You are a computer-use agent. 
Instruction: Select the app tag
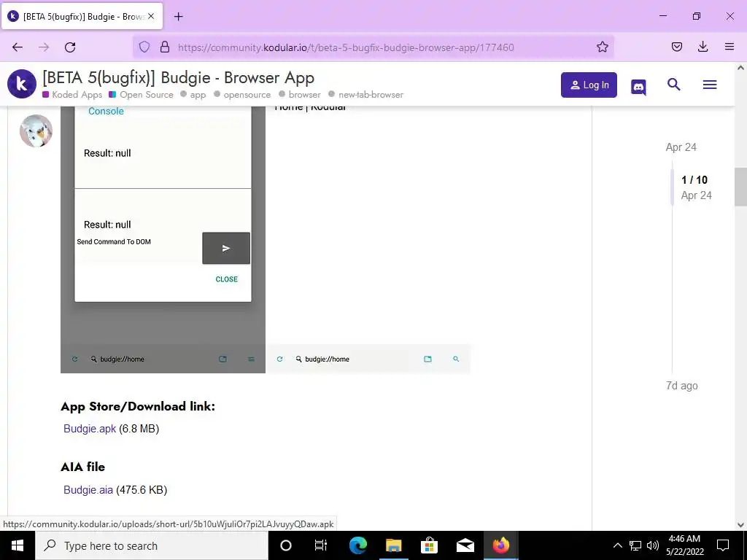click(193, 94)
